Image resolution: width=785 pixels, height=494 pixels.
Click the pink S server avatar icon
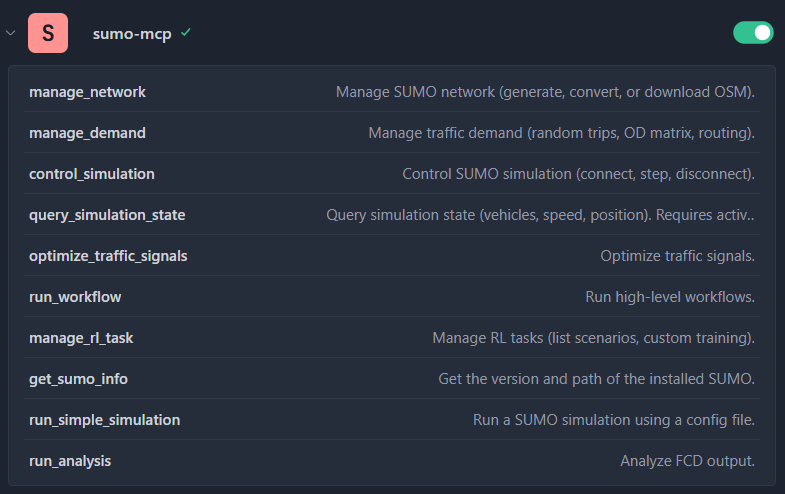click(48, 33)
